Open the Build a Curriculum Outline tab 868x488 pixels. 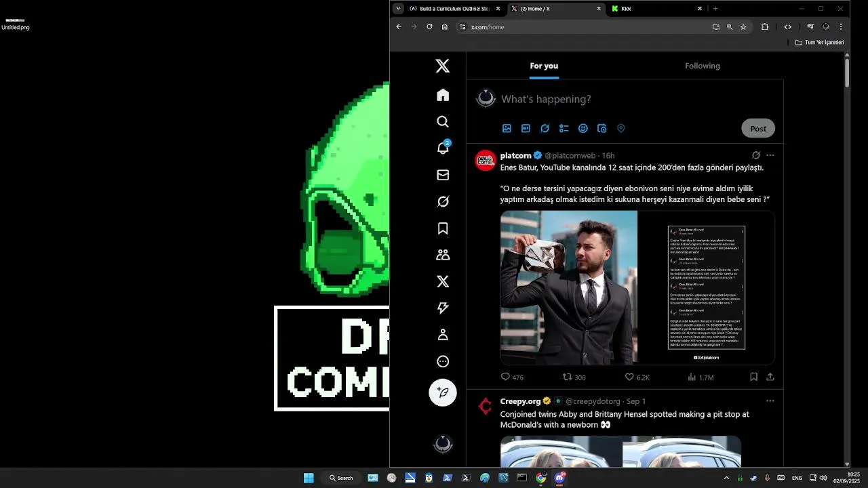pos(454,9)
